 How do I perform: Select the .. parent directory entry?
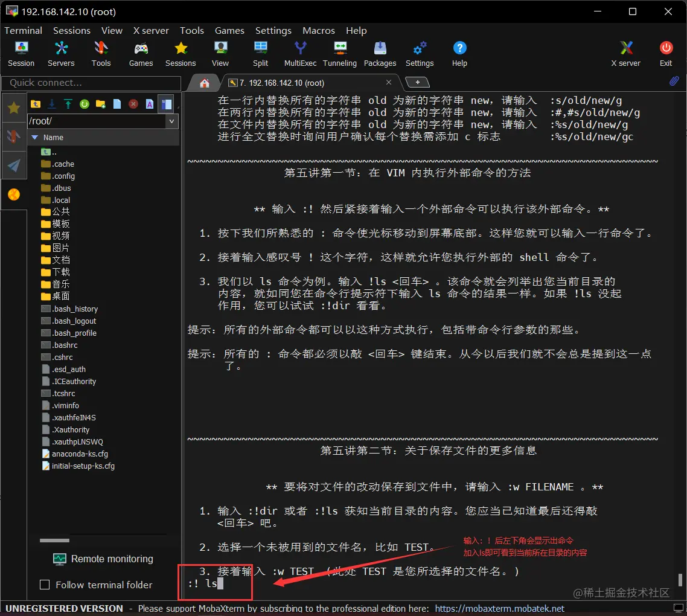coord(49,152)
